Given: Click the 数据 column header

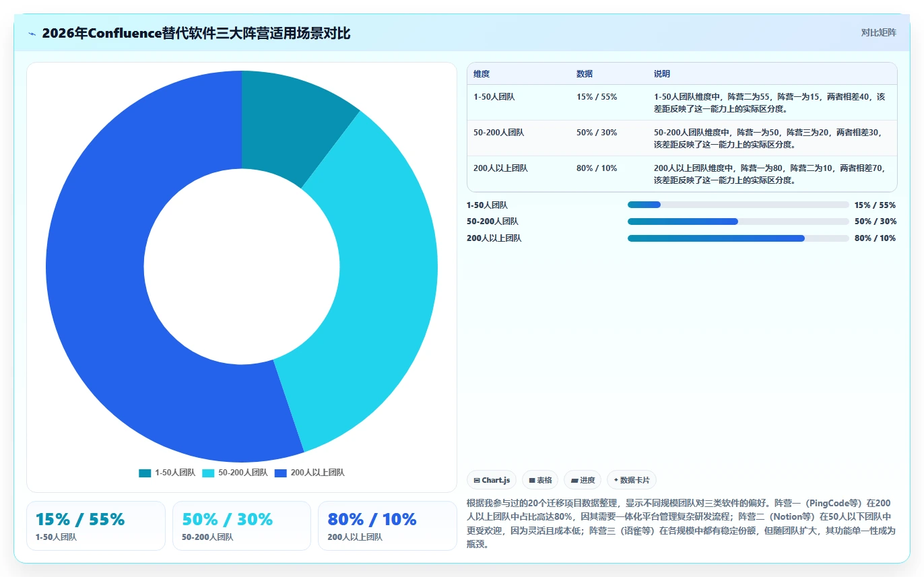Looking at the screenshot, I should pos(585,74).
